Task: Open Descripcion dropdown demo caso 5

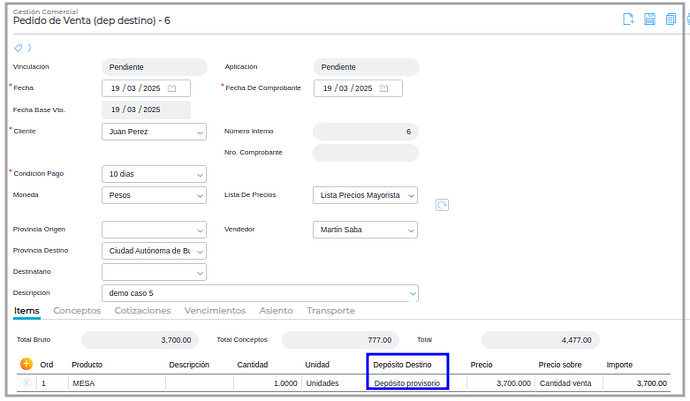Action: 260,293
